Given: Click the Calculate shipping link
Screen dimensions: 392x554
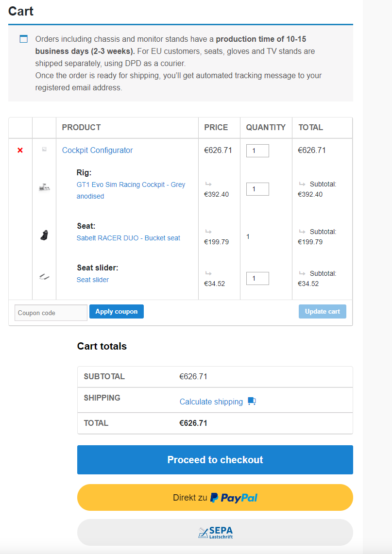Looking at the screenshot, I should point(211,402).
